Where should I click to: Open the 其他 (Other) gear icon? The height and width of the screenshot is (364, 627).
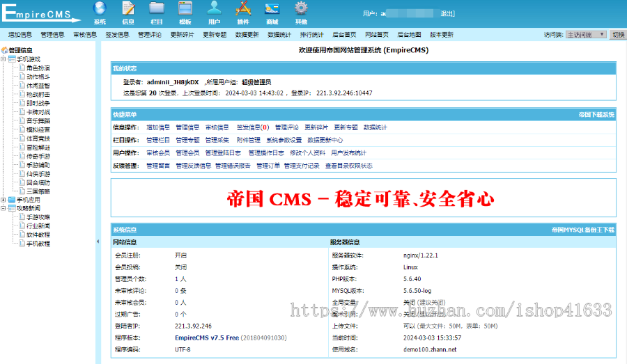301,8
